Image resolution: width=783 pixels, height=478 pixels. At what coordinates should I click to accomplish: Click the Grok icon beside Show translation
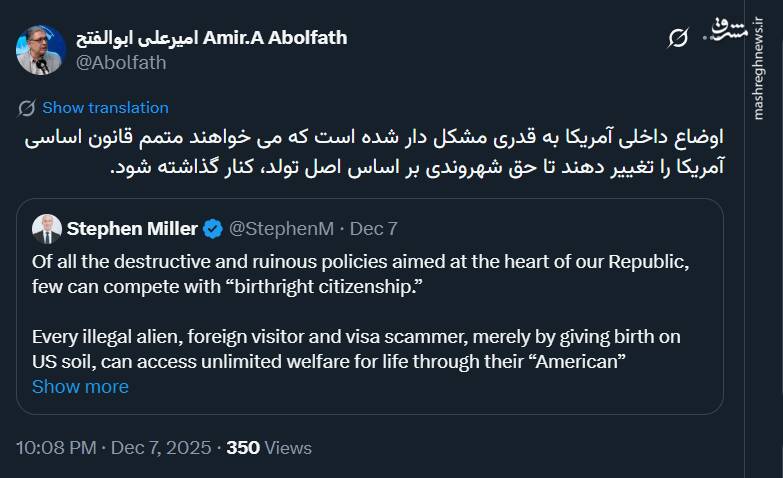(27, 108)
